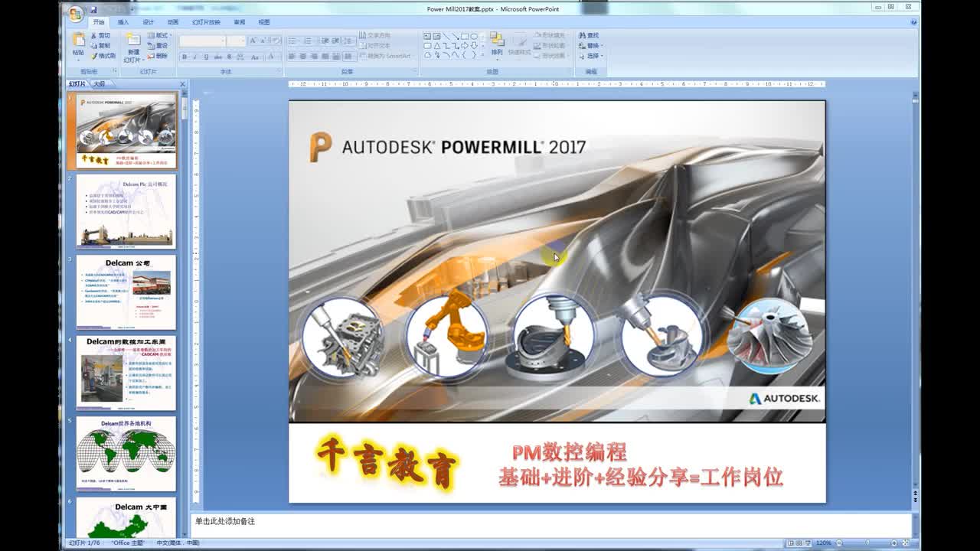Open the Review (审阅) ribbon tab

click(240, 22)
